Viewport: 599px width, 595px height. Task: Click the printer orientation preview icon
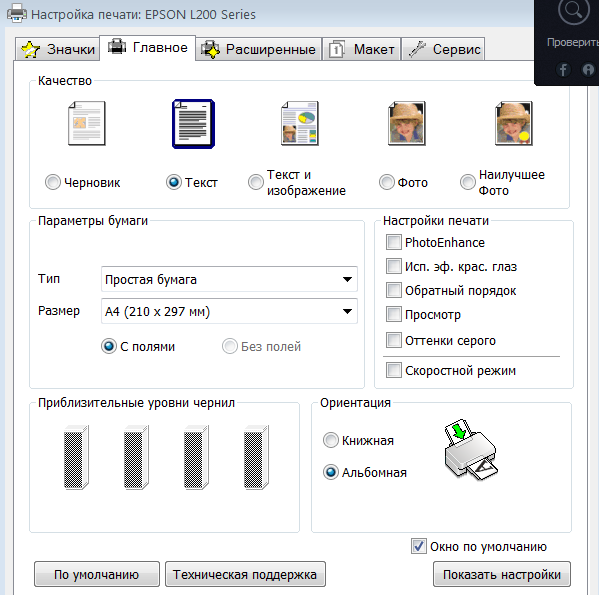click(471, 449)
